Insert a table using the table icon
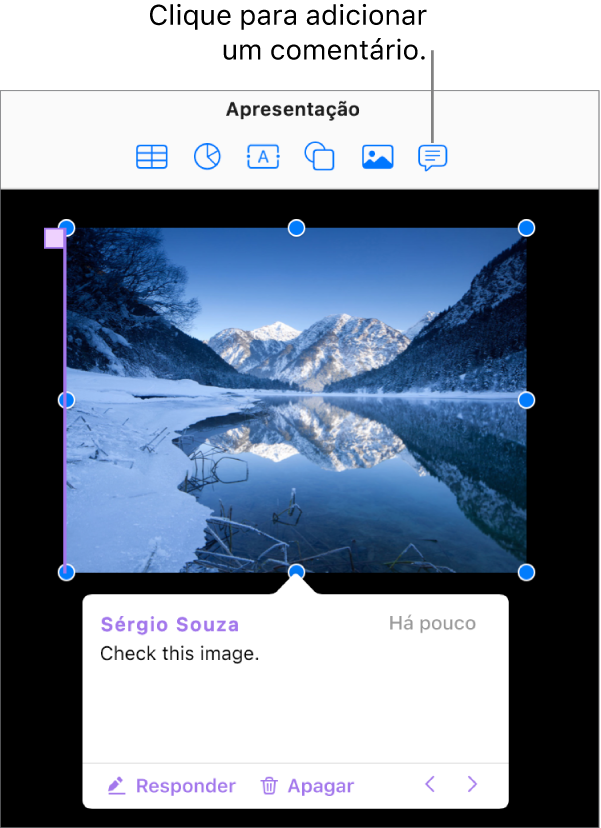This screenshot has height=828, width=601. point(152,157)
